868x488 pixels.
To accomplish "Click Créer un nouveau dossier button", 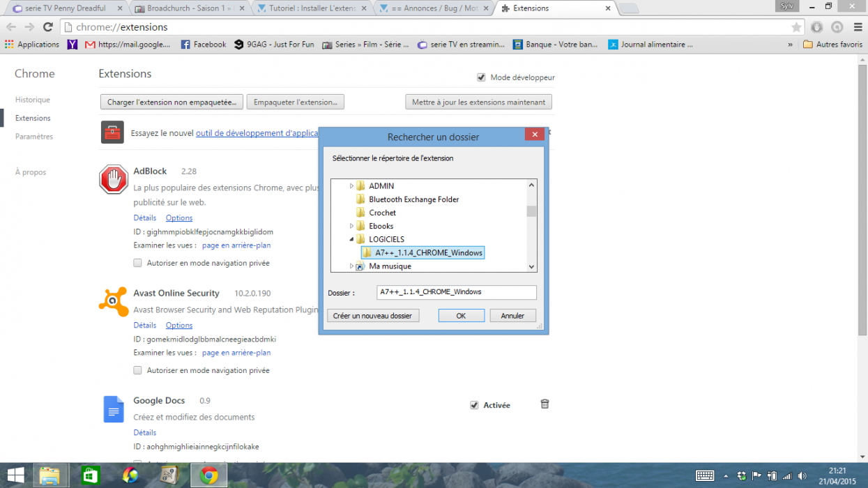I will point(373,316).
